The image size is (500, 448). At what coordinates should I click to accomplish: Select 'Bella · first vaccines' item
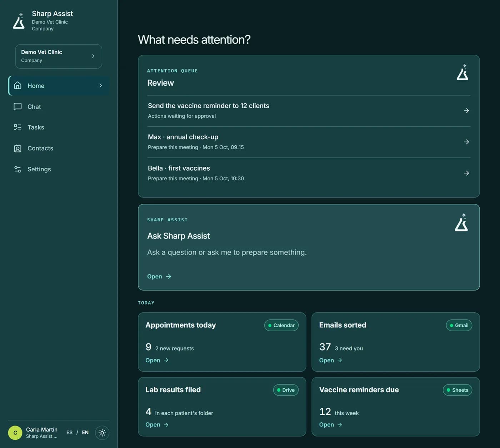pyautogui.click(x=309, y=173)
